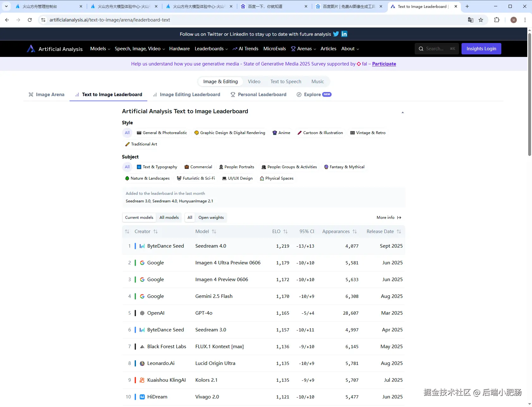Expand the About nav dropdown
This screenshot has height=407, width=532.
[x=350, y=49]
